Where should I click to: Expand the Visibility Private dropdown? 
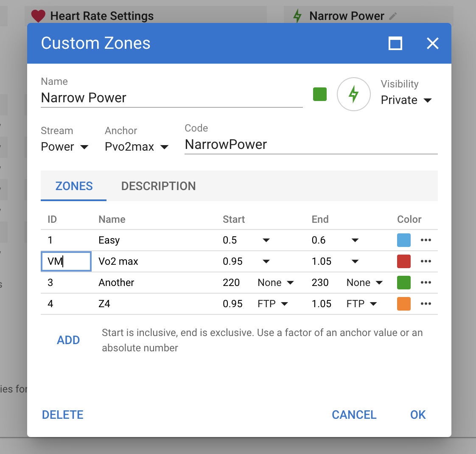(406, 100)
